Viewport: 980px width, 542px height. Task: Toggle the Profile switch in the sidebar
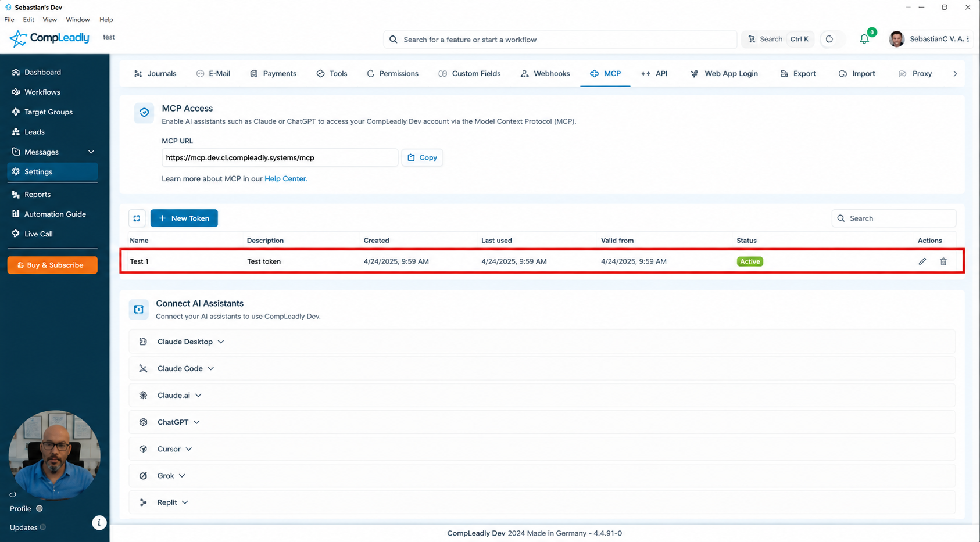(40, 508)
